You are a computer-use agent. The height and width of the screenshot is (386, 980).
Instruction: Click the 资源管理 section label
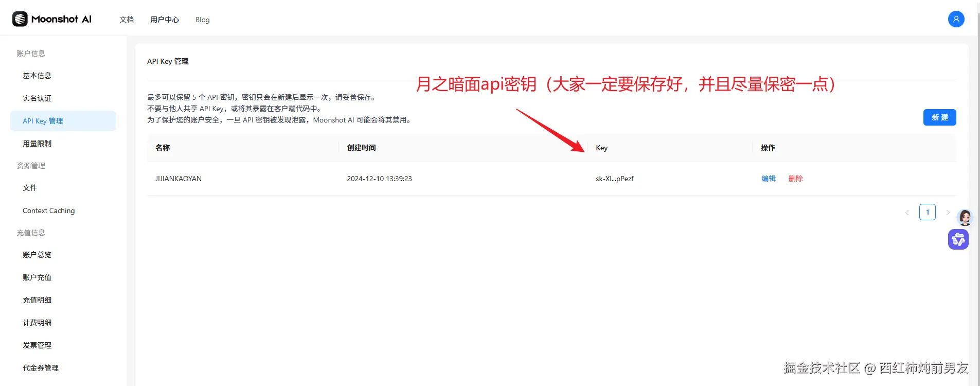coord(31,166)
